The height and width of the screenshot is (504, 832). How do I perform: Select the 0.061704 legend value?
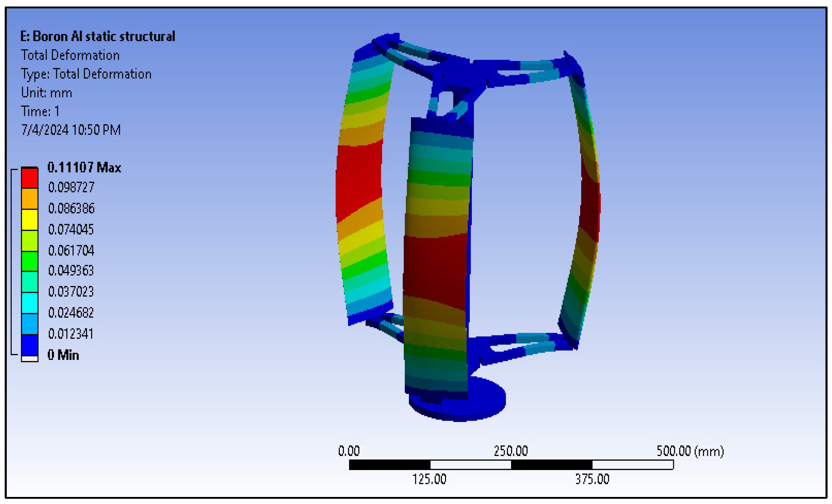tap(71, 251)
